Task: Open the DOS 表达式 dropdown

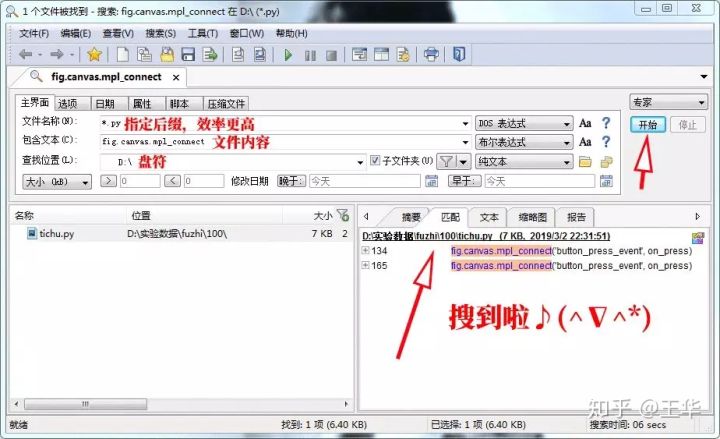Action: [522, 123]
